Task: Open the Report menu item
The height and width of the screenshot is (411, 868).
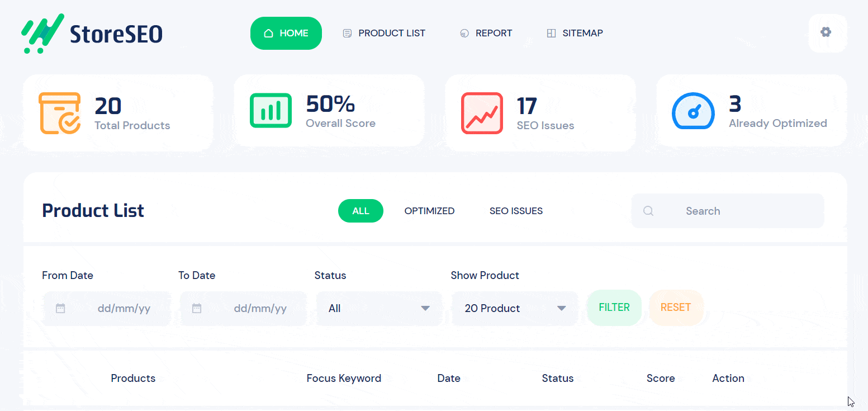Action: coord(486,33)
